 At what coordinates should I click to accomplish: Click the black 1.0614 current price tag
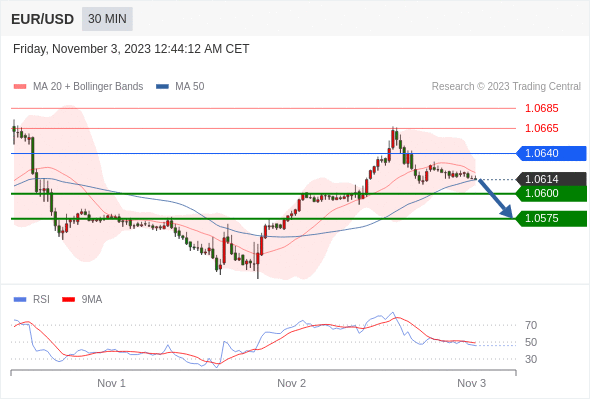(551, 179)
